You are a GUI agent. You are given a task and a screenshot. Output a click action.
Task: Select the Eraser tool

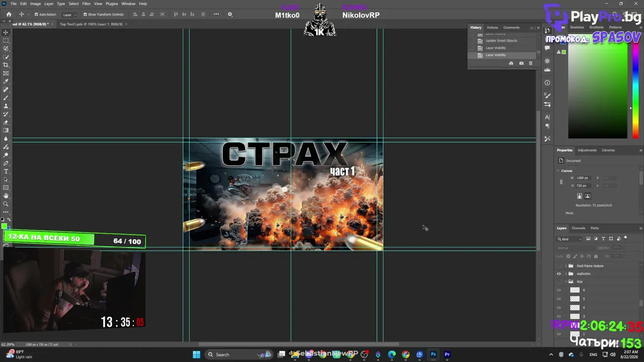click(x=6, y=122)
